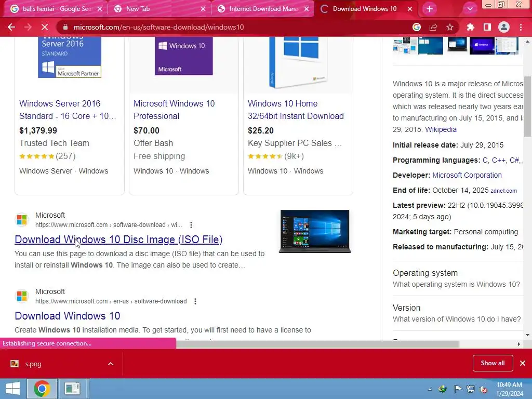Click the laptop thumbnail beside result
532x399 pixels.
[x=315, y=231]
